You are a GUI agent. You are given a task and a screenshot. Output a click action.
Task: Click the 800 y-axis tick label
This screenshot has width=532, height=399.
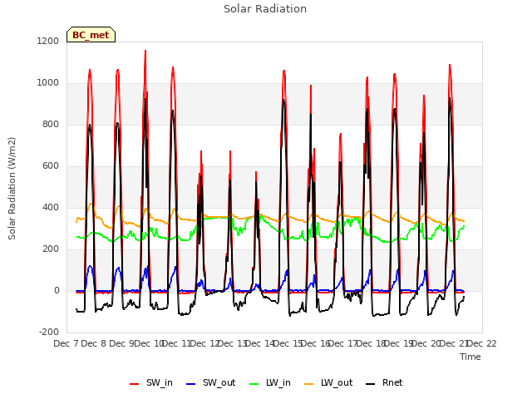(51, 124)
